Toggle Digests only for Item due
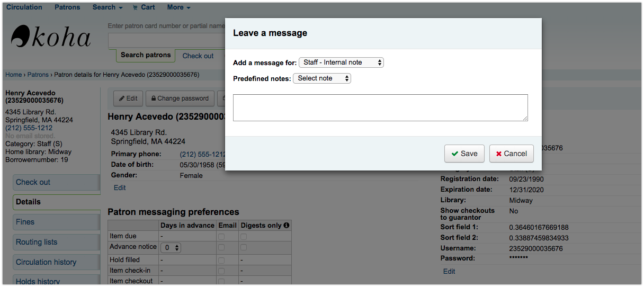Screen dimensions: 644x287 [x=244, y=236]
